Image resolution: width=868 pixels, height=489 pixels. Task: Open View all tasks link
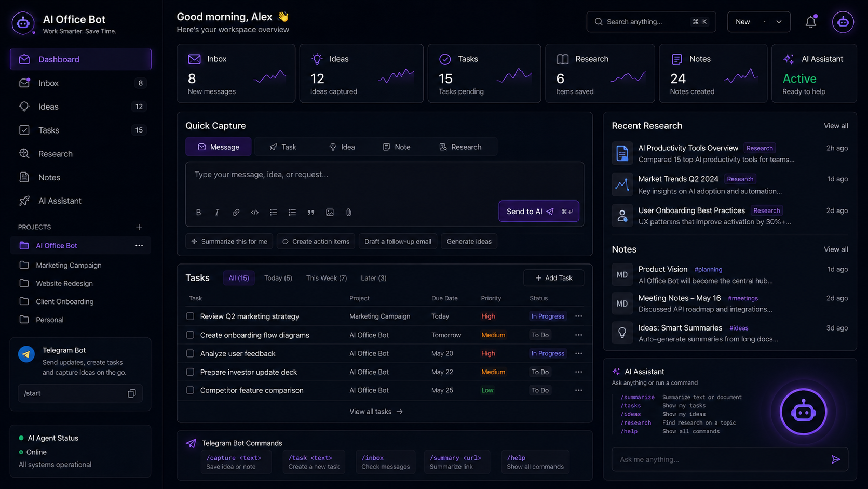376,412
